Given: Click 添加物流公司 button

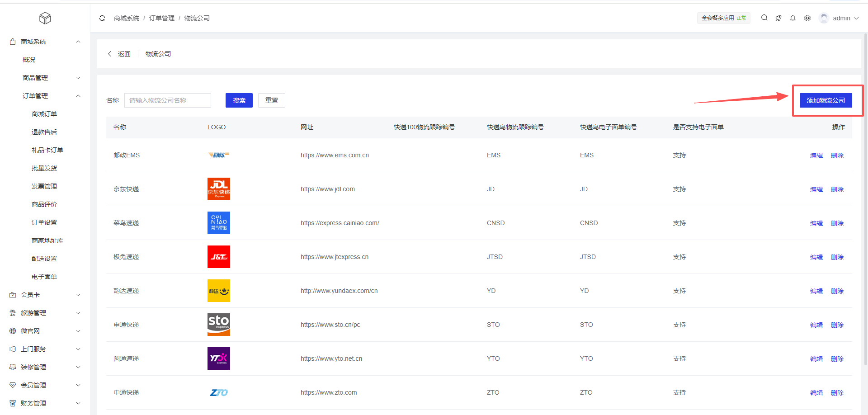Looking at the screenshot, I should (x=826, y=100).
